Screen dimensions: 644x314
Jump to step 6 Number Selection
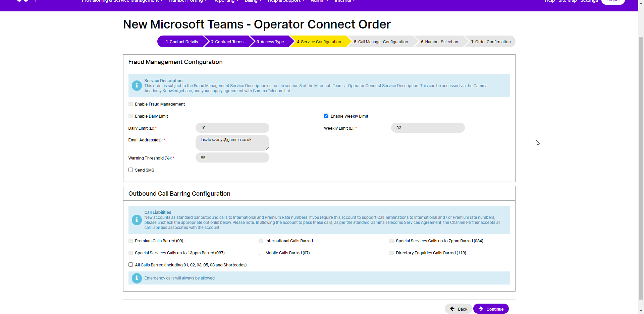[x=439, y=42]
